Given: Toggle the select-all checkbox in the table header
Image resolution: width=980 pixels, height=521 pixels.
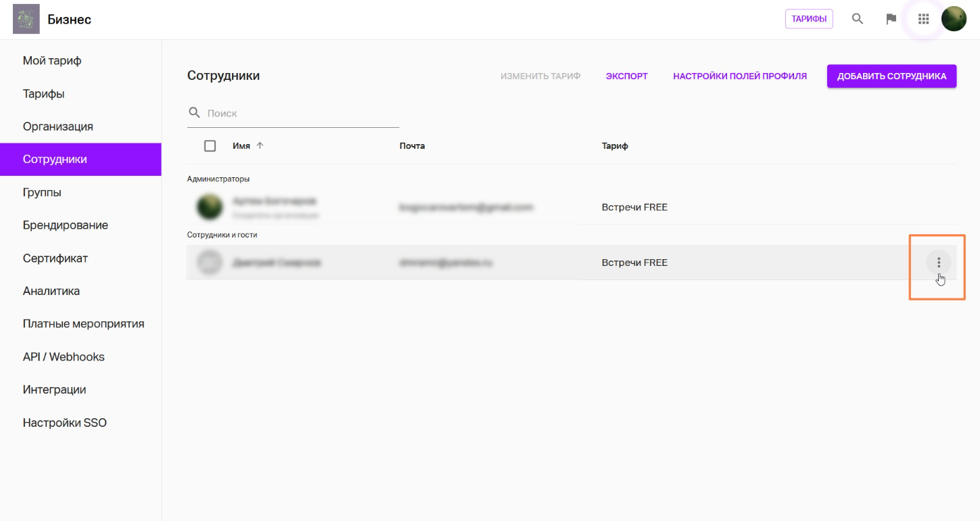Looking at the screenshot, I should 210,145.
